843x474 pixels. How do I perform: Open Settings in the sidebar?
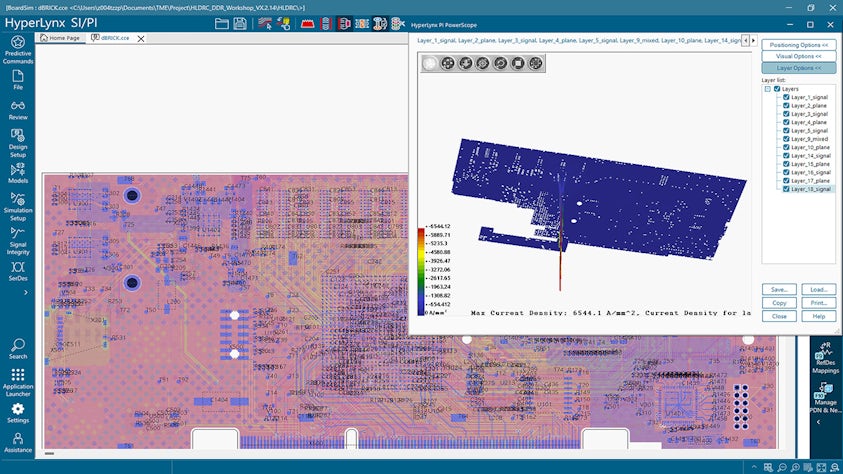coord(18,413)
